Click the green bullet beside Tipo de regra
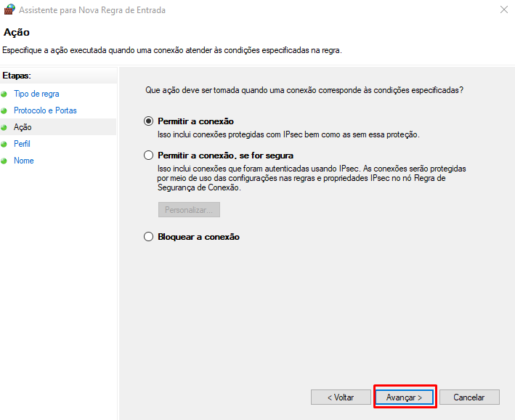 pyautogui.click(x=4, y=94)
